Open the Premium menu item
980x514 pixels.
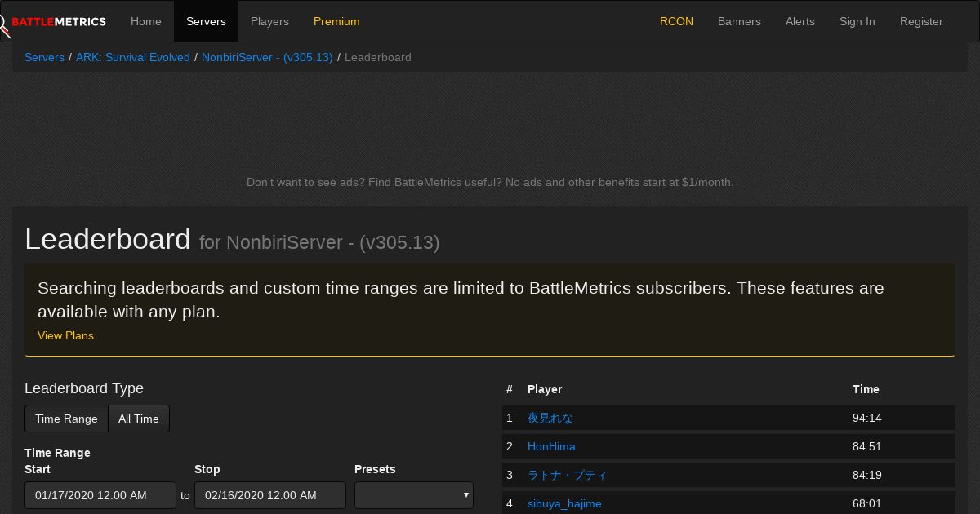coord(336,21)
